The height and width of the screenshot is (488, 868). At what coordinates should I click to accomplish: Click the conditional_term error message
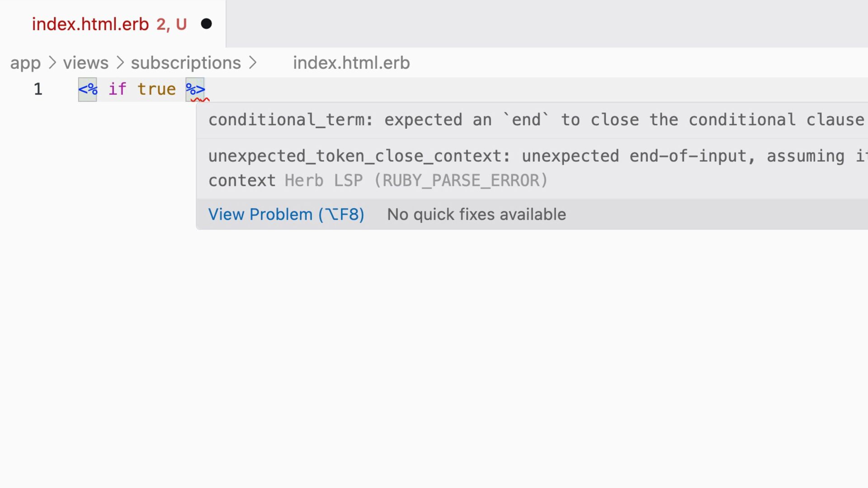click(536, 120)
